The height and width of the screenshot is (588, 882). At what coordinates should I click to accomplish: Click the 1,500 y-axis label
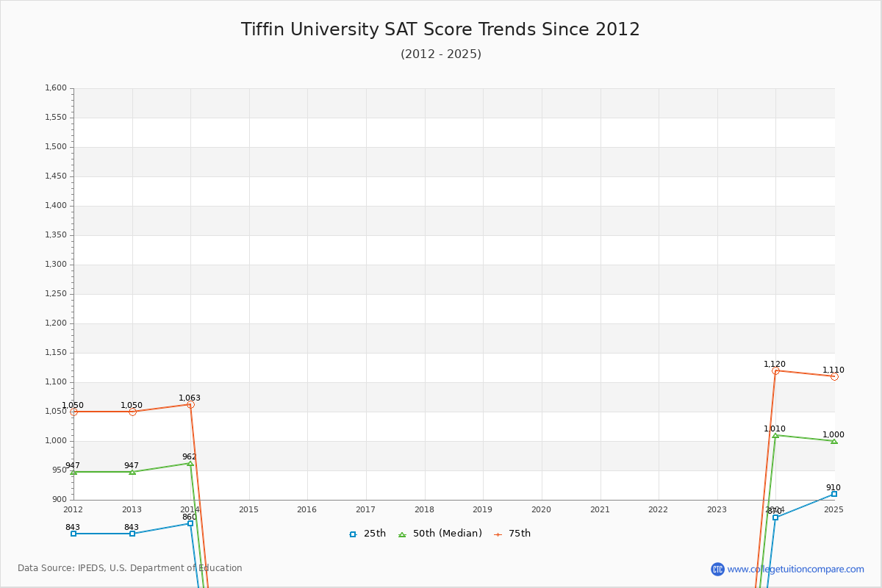click(56, 147)
